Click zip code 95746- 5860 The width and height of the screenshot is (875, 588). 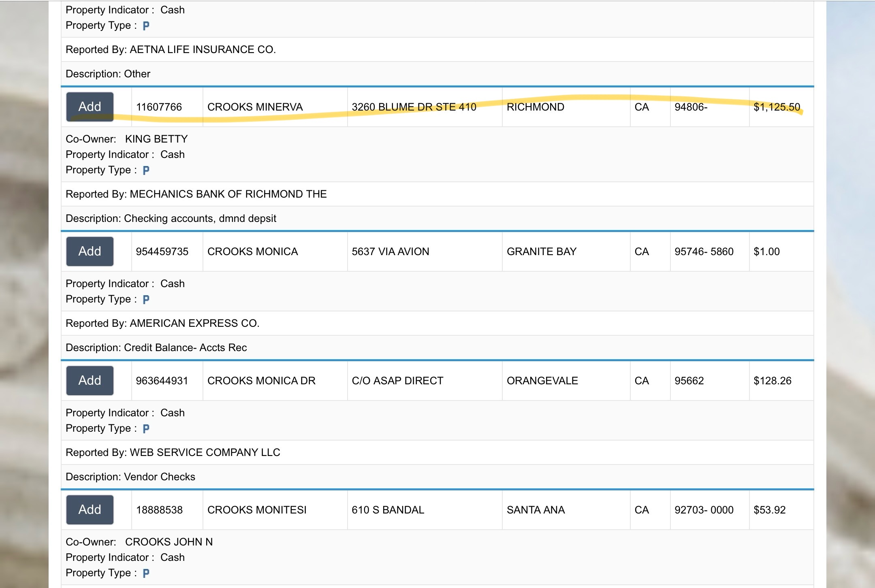point(704,251)
